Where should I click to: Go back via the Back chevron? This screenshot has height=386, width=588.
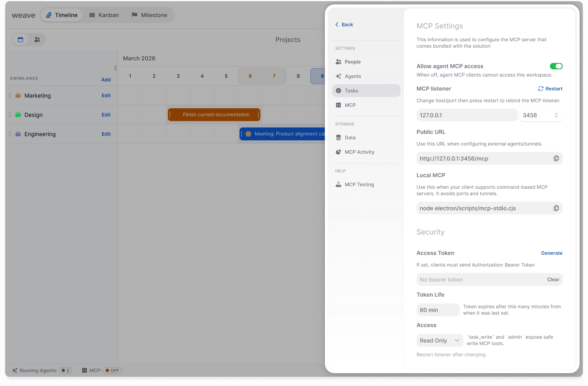[337, 24]
